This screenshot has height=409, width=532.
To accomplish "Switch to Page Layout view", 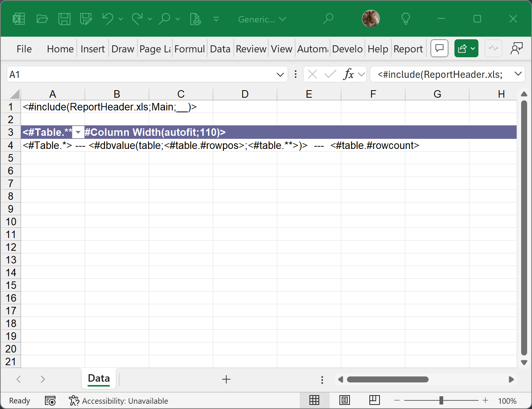I will tap(344, 400).
